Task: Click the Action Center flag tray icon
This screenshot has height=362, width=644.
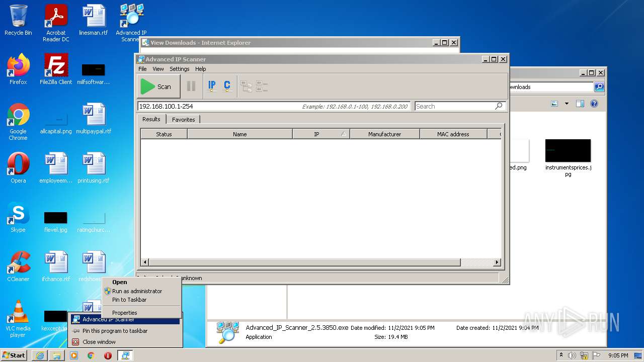Action: [x=597, y=355]
